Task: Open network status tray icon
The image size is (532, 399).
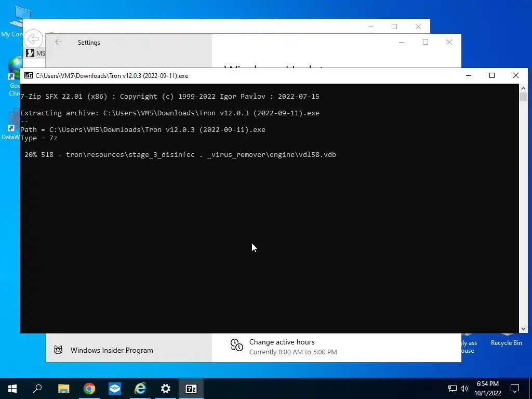Action: [x=453, y=389]
